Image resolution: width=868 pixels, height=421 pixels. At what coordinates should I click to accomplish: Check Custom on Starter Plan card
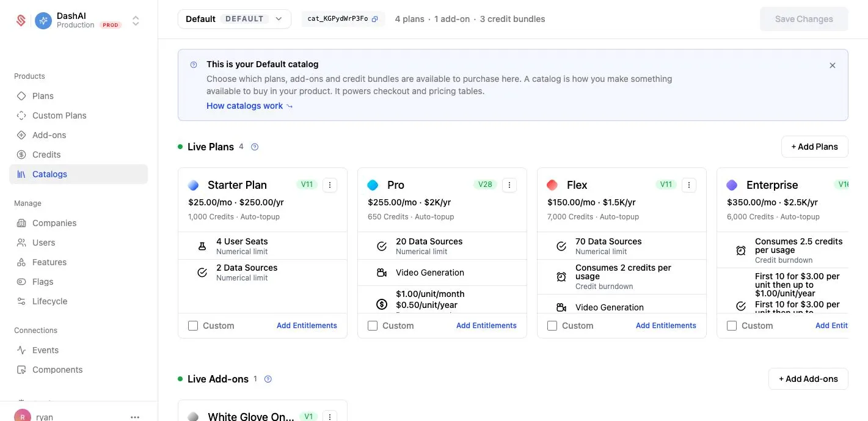tap(193, 326)
